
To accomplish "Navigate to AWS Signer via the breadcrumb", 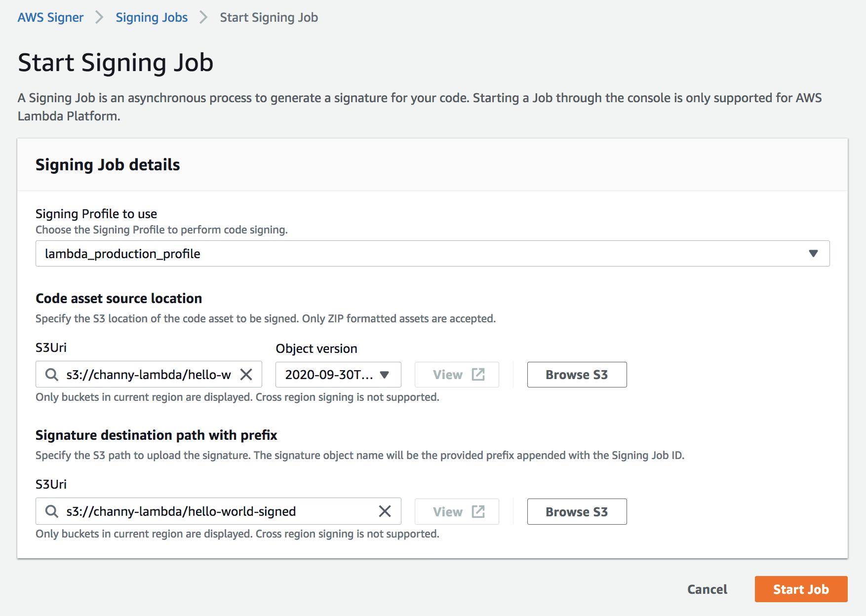I will pyautogui.click(x=50, y=17).
